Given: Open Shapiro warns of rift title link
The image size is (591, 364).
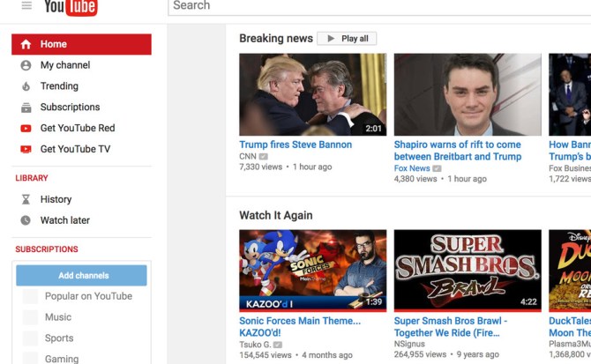Looking at the screenshot, I should pos(458,151).
